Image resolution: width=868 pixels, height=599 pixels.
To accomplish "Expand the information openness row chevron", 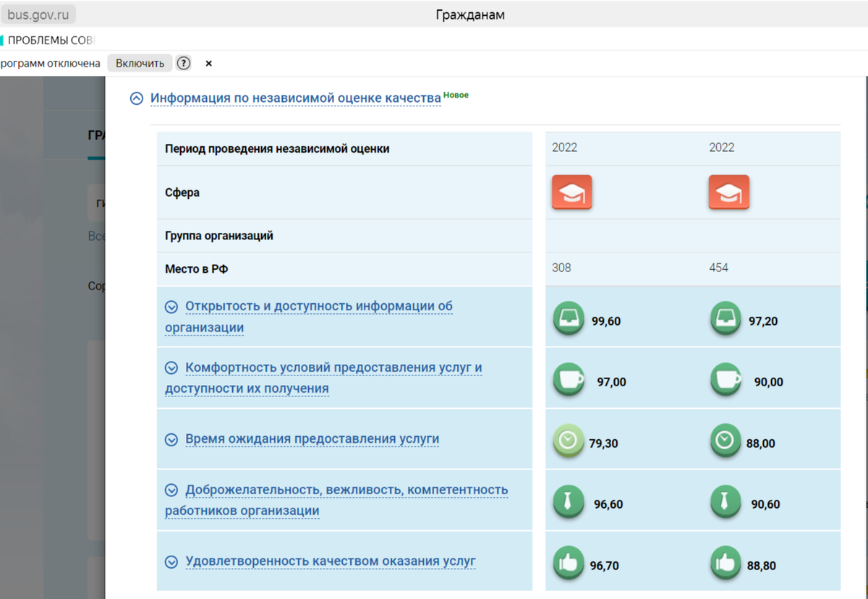I will (171, 307).
